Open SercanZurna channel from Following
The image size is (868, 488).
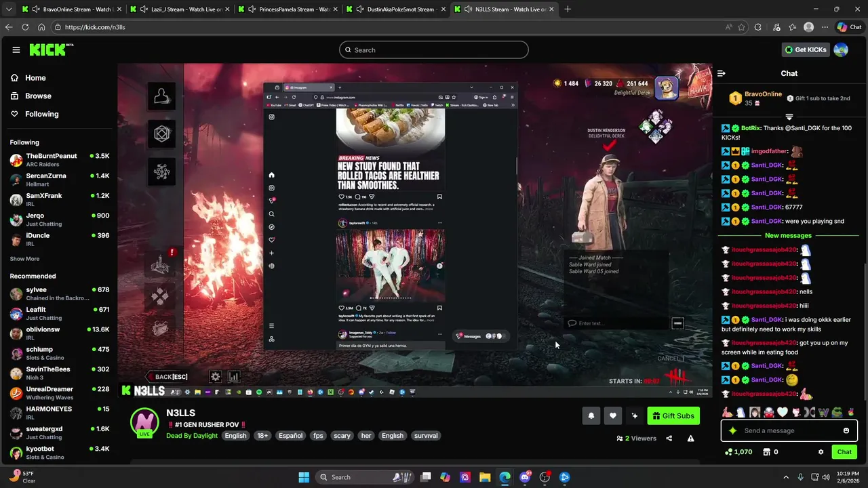tap(59, 180)
